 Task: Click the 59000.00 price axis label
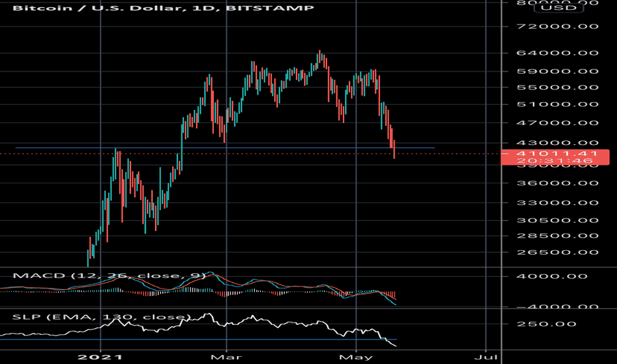[x=557, y=71]
